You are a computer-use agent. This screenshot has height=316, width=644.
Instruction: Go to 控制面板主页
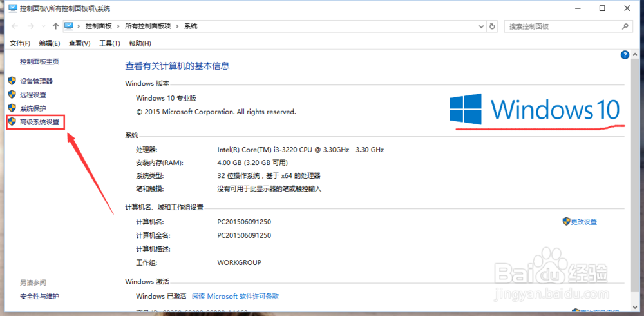tap(39, 62)
